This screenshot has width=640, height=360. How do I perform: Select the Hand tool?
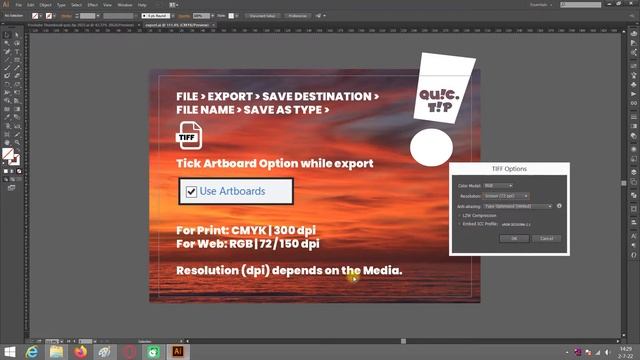click(7, 142)
